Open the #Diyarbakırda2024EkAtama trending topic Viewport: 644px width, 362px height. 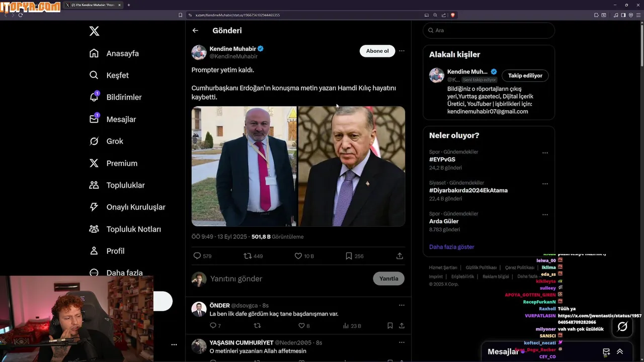[468, 191]
